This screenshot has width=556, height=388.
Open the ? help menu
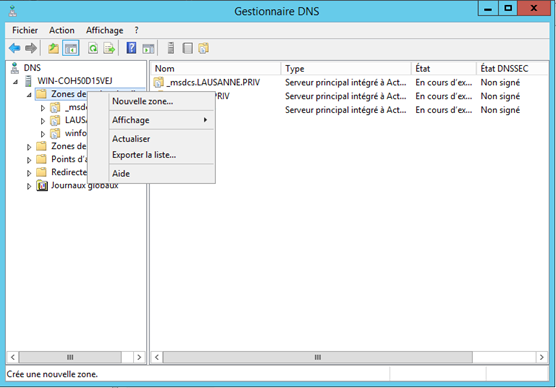click(137, 30)
